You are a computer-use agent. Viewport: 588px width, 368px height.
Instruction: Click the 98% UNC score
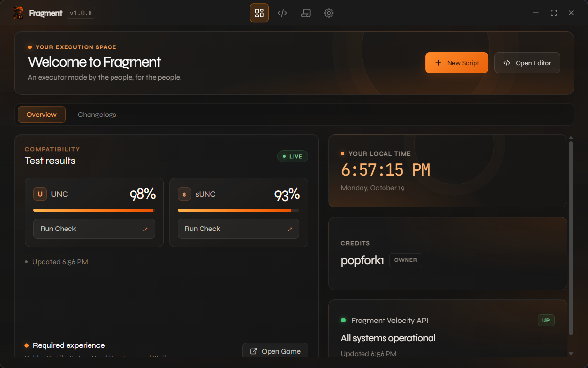pos(142,194)
